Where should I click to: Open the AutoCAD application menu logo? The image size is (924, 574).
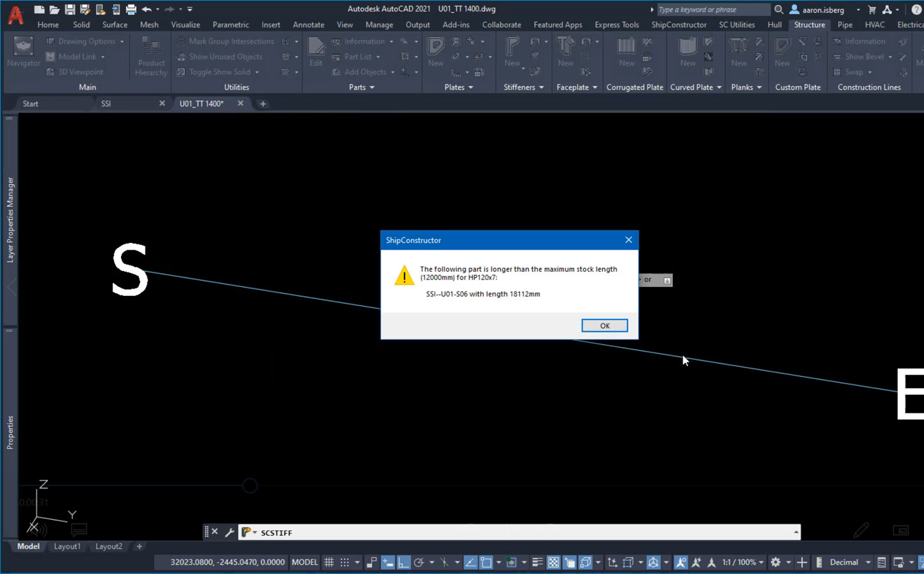point(15,15)
